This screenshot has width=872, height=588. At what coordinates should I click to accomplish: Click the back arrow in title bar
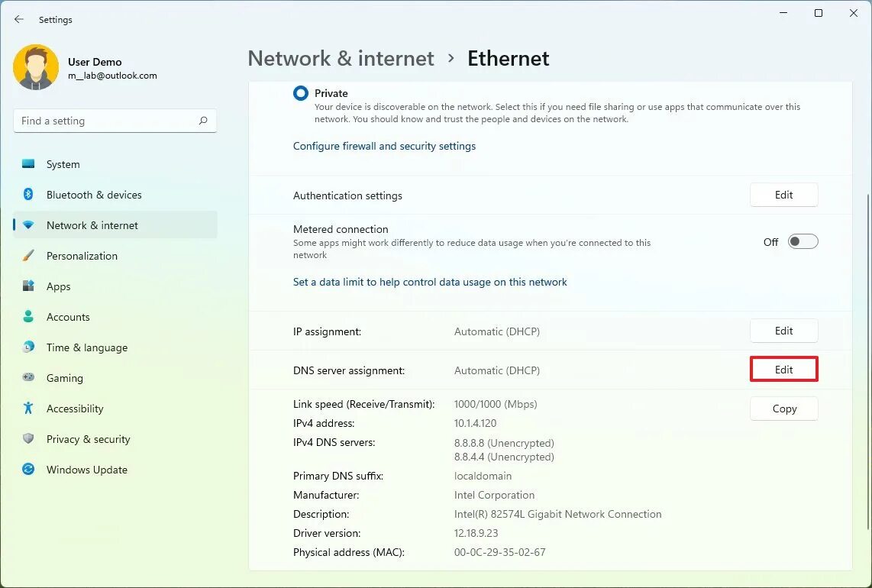coord(19,19)
